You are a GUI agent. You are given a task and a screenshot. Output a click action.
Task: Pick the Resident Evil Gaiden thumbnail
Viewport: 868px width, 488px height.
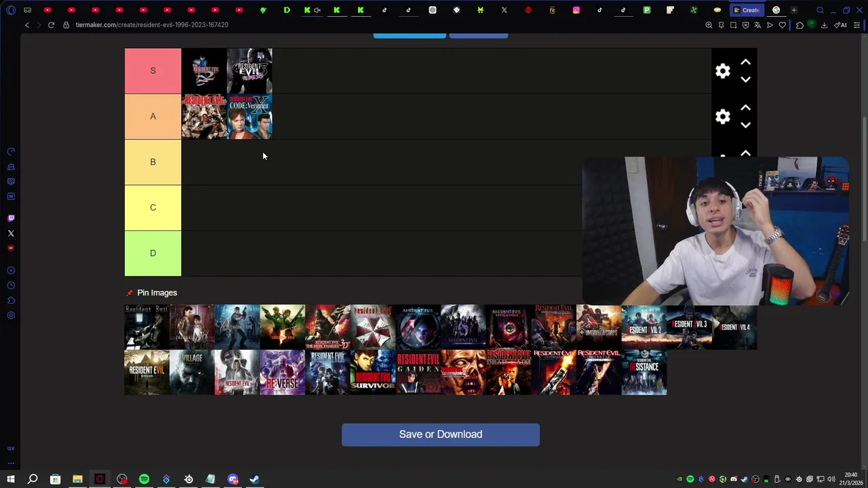(418, 372)
